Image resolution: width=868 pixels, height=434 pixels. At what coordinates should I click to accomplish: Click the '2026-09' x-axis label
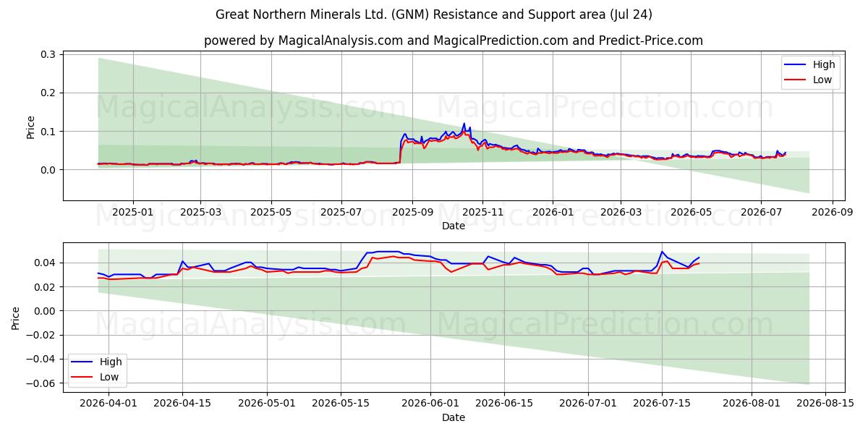pyautogui.click(x=832, y=213)
